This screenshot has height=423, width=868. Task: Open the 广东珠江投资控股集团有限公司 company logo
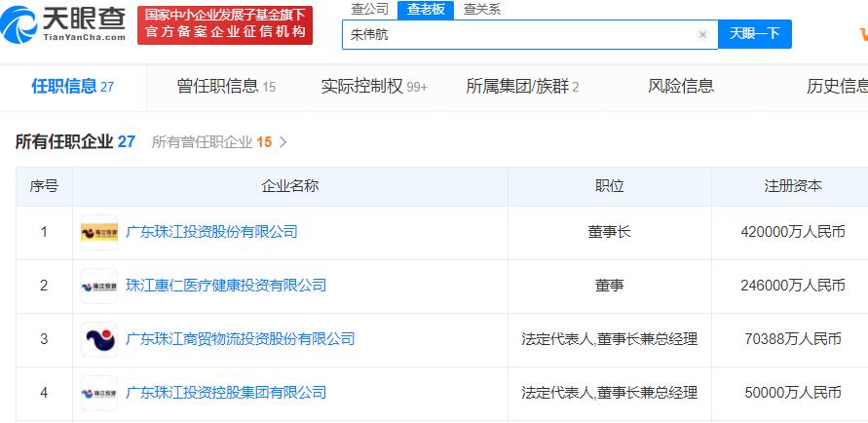coord(99,393)
